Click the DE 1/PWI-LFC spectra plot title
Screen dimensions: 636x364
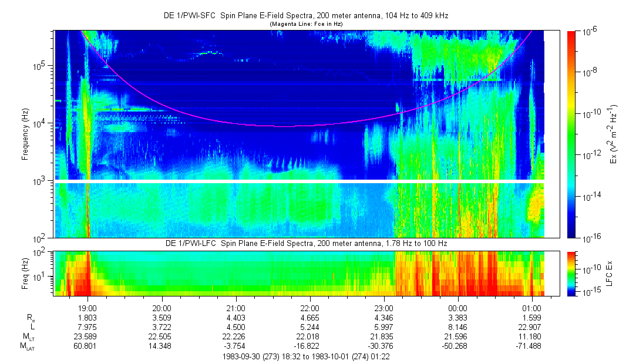pos(306,244)
